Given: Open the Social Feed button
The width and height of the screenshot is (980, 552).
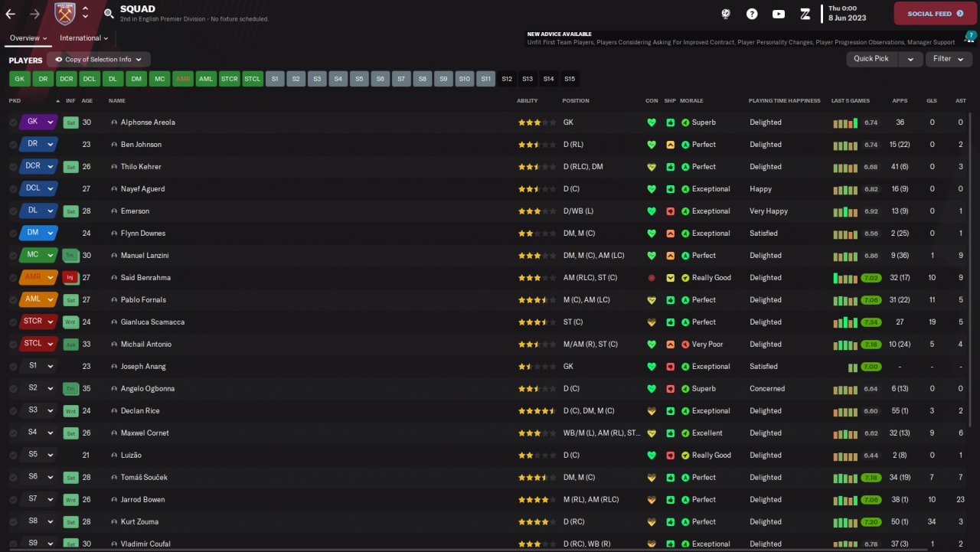Looking at the screenshot, I should click(935, 14).
